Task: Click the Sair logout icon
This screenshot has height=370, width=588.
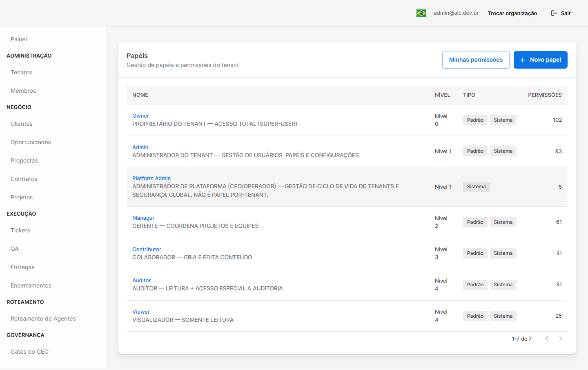Action: click(x=554, y=13)
